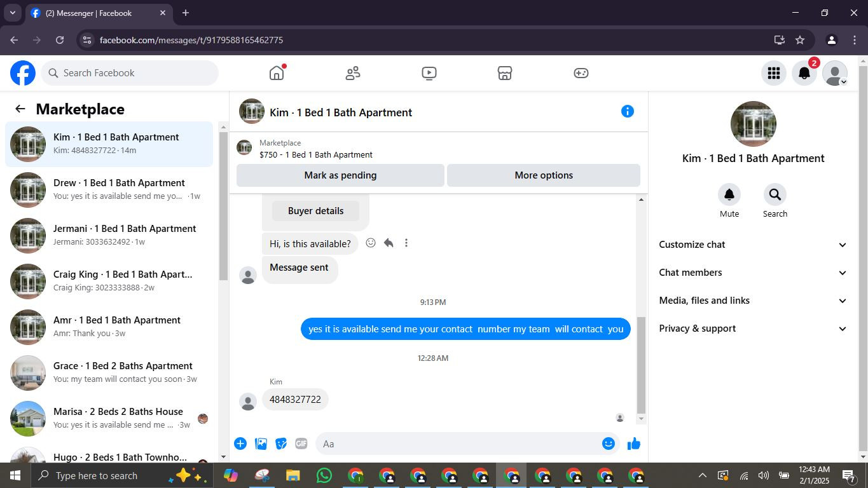
Task: Open Buyer details
Action: click(x=315, y=211)
